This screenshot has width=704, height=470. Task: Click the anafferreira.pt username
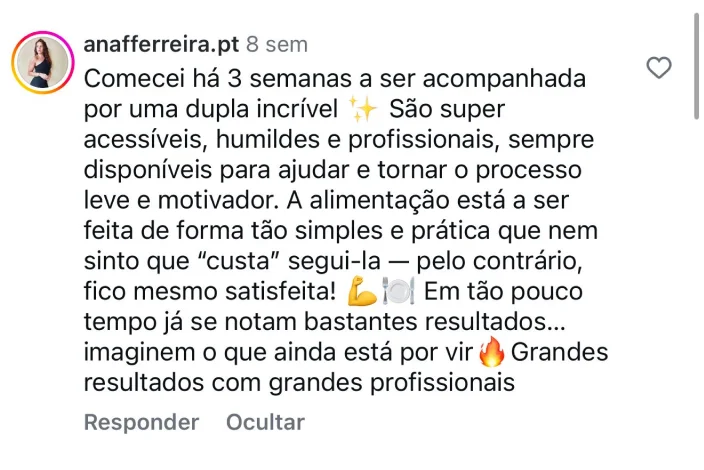pyautogui.click(x=160, y=45)
